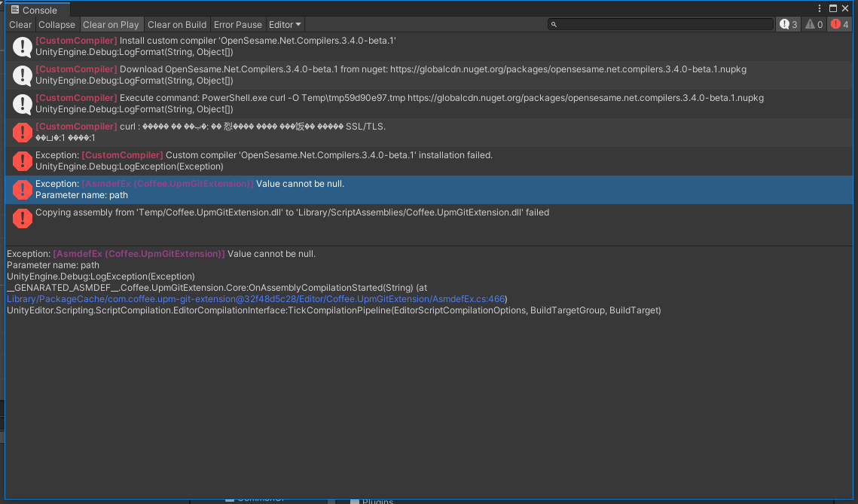Toggle Clear on Play
Screen dimensions: 858x504
(x=111, y=24)
